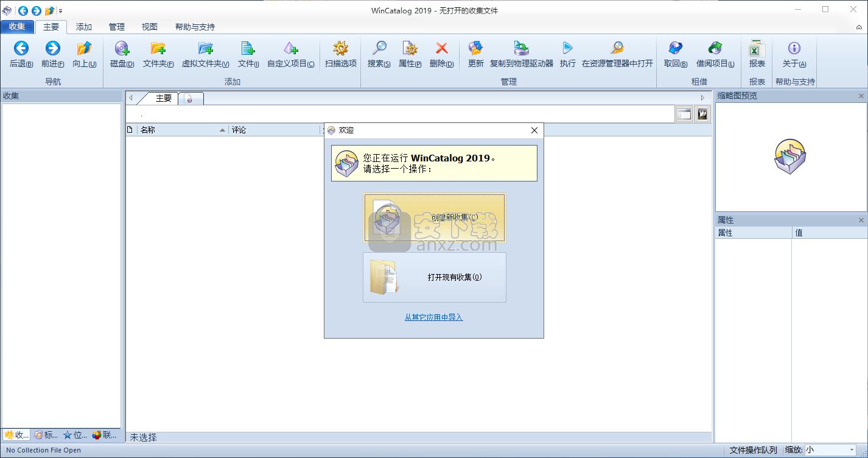Expand the quick access toolbar customize arrow
The width and height of the screenshot is (868, 458).
tap(60, 11)
